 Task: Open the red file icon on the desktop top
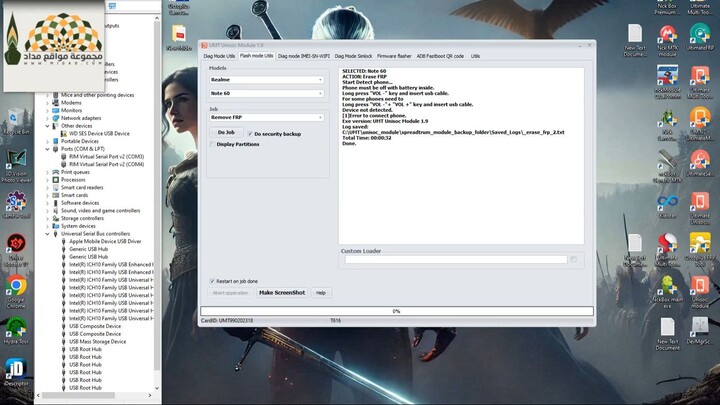tap(179, 37)
